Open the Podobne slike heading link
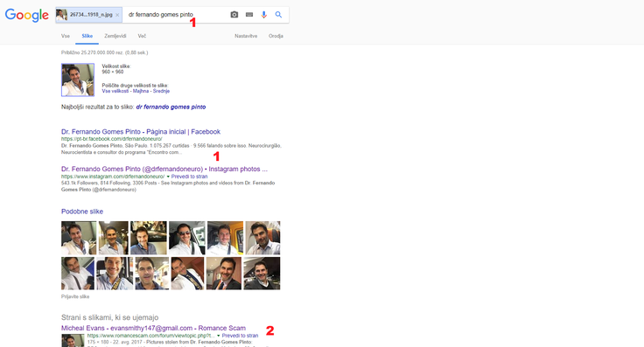644x347 pixels. point(82,212)
